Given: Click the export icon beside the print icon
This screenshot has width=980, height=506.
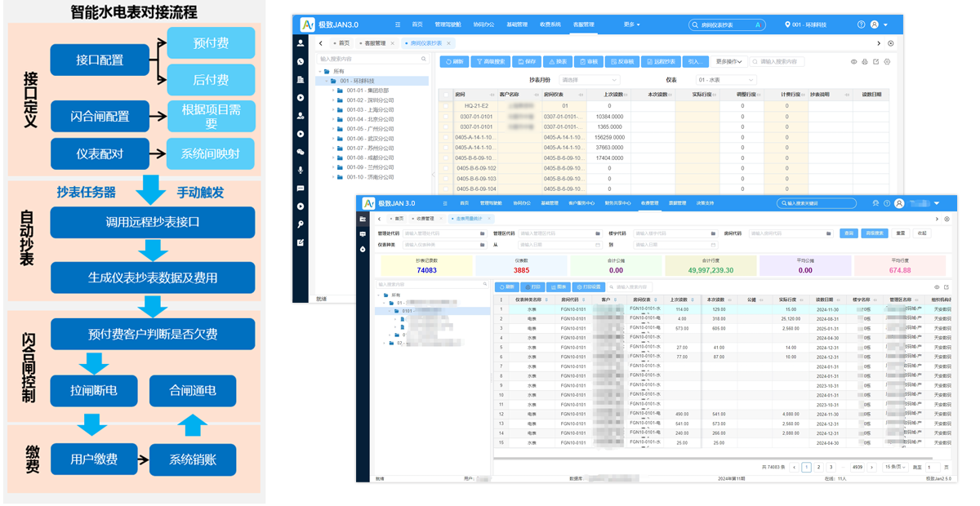Looking at the screenshot, I should pos(876,61).
